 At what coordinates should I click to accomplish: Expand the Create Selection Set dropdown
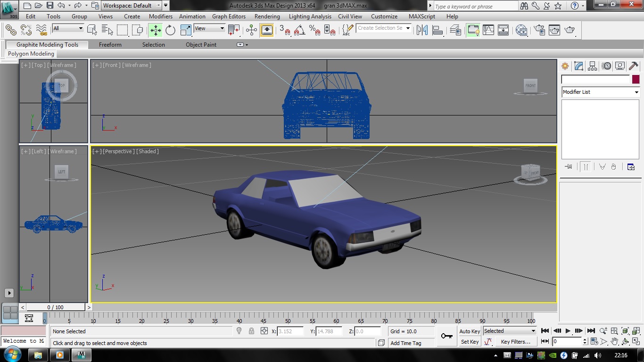coord(407,28)
